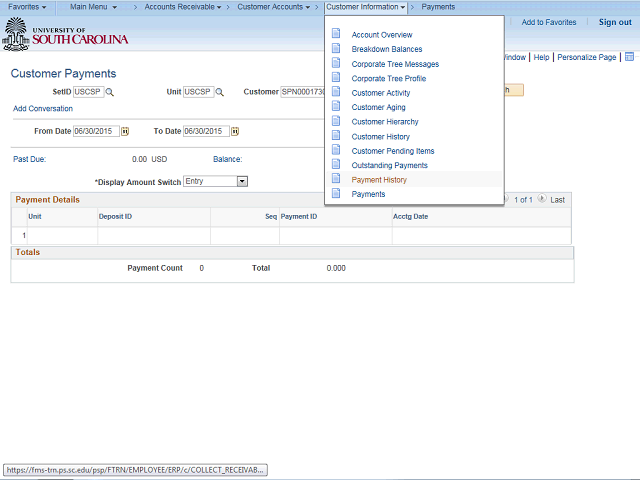Click the University of South Carolina logo
The width and height of the screenshot is (640, 480).
65,38
